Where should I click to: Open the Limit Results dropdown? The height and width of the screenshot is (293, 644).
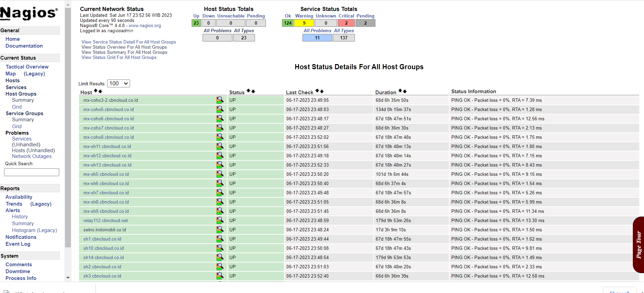(x=118, y=84)
